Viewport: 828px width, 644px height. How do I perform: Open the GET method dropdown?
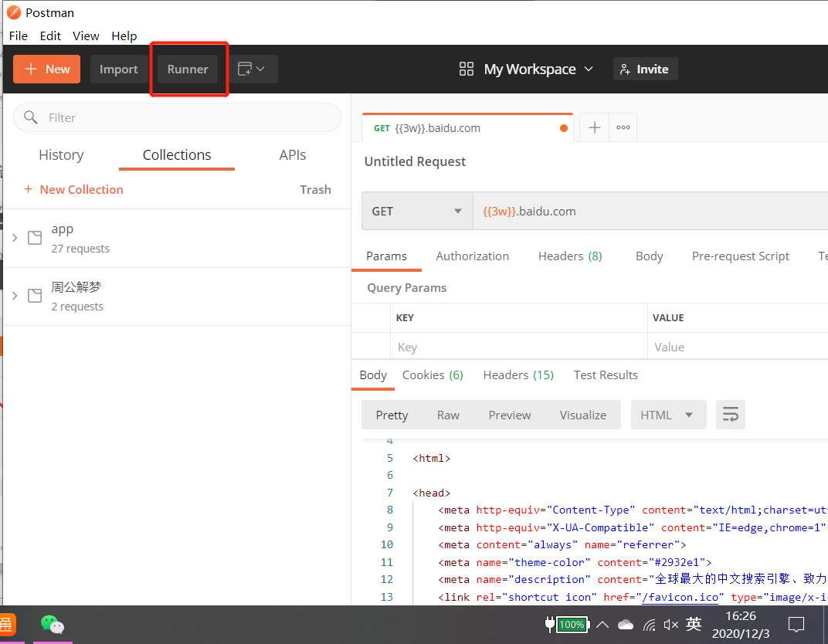coord(417,211)
